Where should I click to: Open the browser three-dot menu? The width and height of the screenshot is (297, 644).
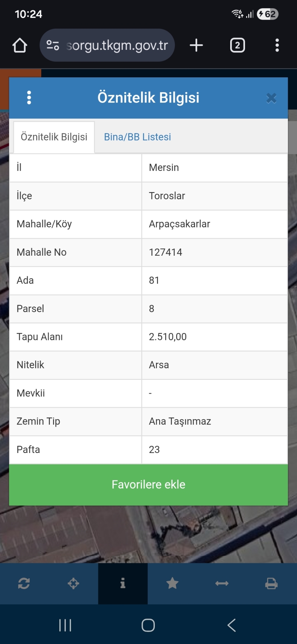click(x=277, y=45)
